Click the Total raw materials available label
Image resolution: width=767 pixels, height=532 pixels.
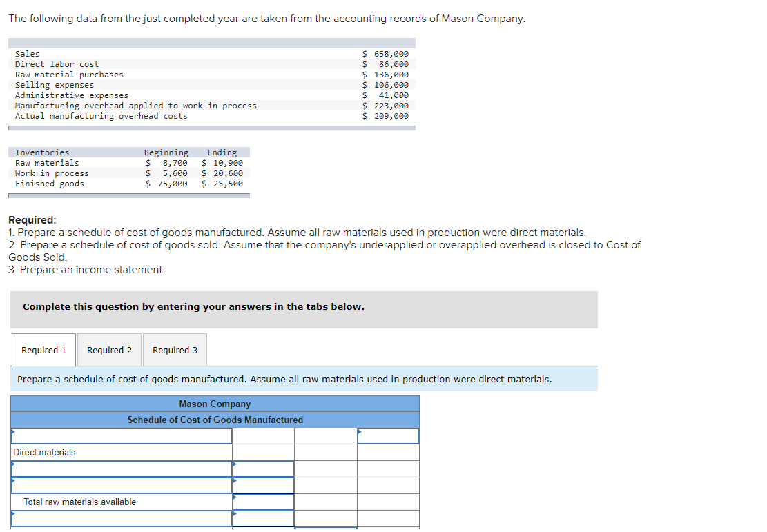pyautogui.click(x=79, y=502)
